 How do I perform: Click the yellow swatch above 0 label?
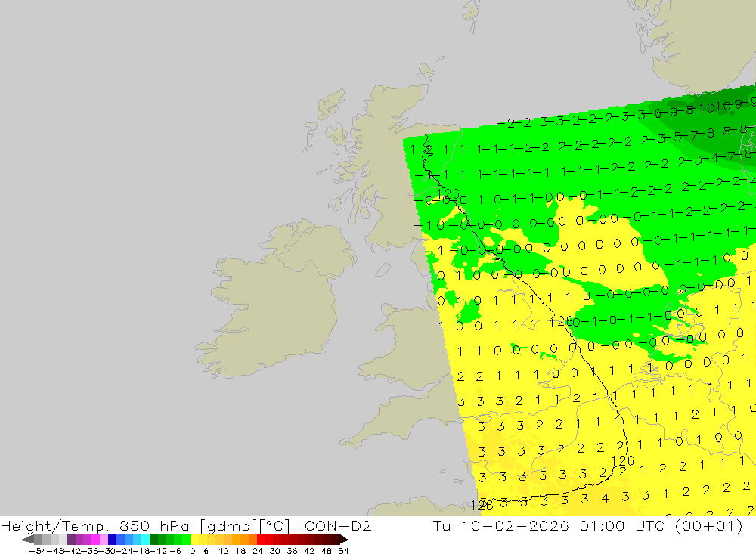click(195, 539)
